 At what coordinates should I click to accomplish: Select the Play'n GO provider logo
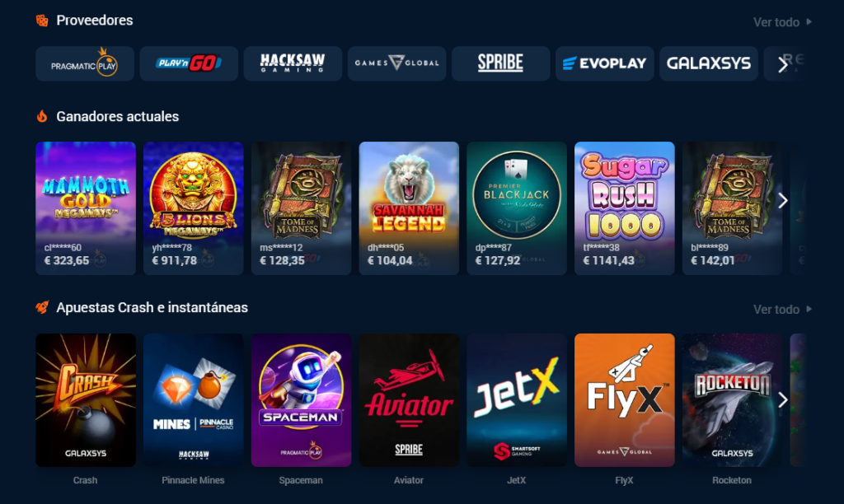point(189,63)
